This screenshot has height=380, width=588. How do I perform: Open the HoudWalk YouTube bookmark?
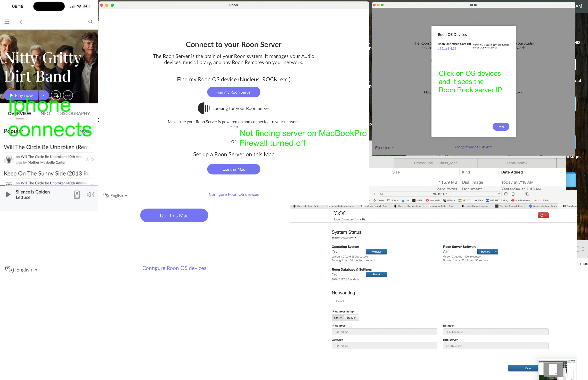[433, 200]
